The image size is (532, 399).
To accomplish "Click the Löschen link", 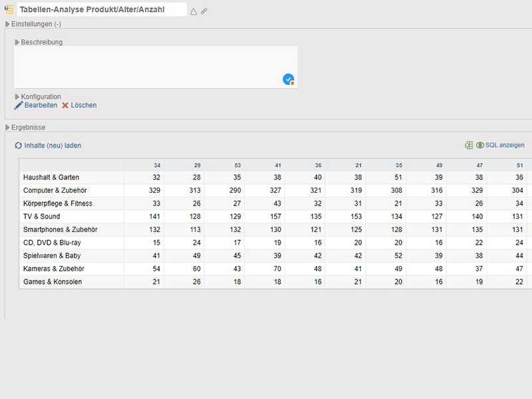I will 84,105.
